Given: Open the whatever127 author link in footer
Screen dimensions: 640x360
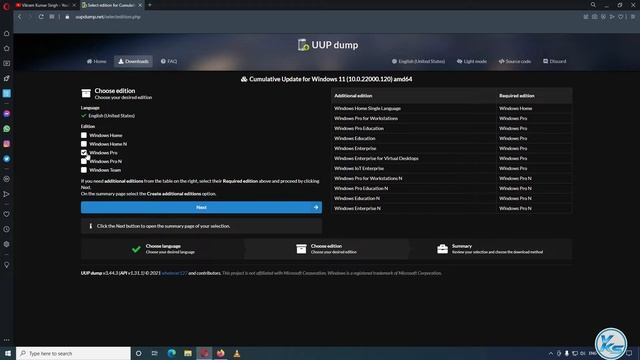Looking at the screenshot, I should (x=174, y=273).
